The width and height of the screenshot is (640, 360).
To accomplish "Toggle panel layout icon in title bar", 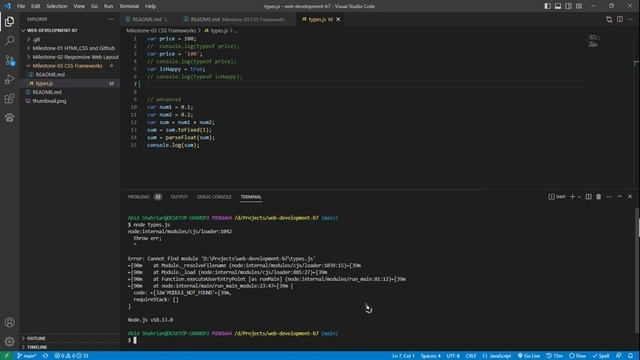I will (x=558, y=6).
